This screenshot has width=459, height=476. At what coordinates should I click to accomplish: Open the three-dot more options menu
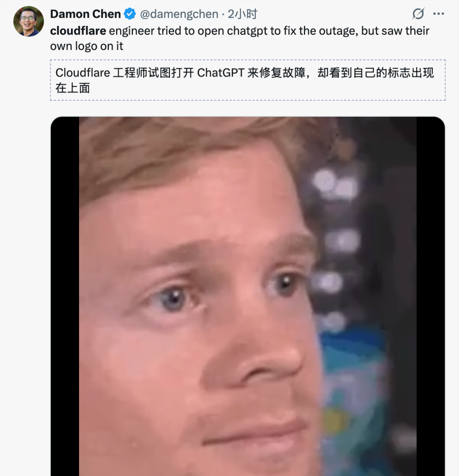(x=438, y=14)
